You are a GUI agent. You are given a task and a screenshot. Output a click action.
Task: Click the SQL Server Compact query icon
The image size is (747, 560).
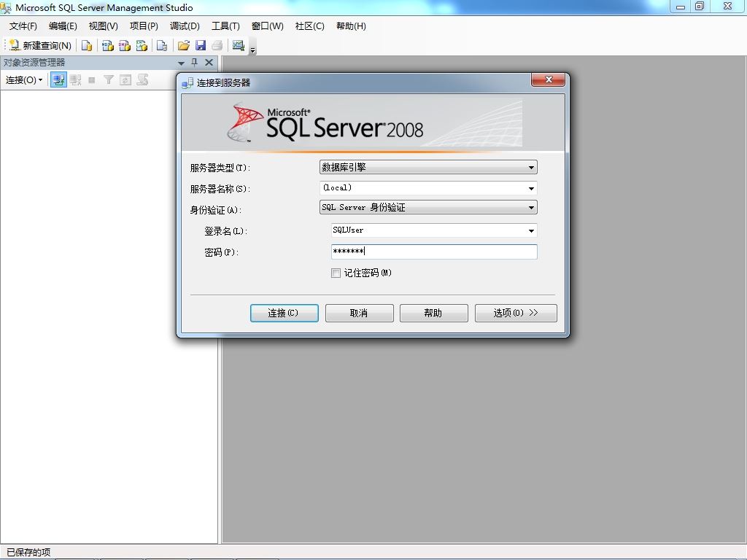click(162, 45)
